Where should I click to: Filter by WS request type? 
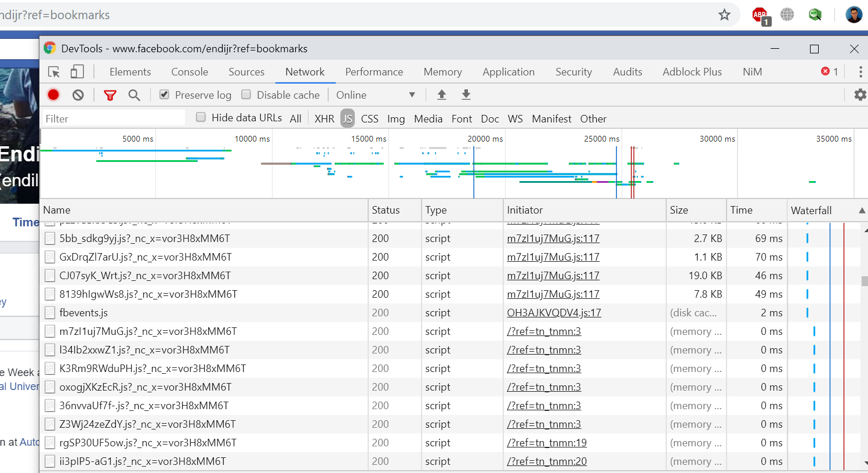[x=515, y=118]
